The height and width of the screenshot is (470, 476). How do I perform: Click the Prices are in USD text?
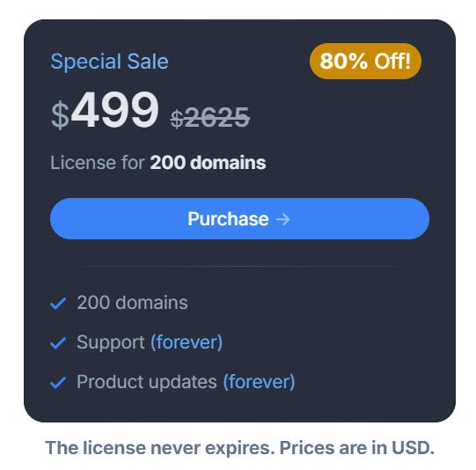click(x=356, y=448)
